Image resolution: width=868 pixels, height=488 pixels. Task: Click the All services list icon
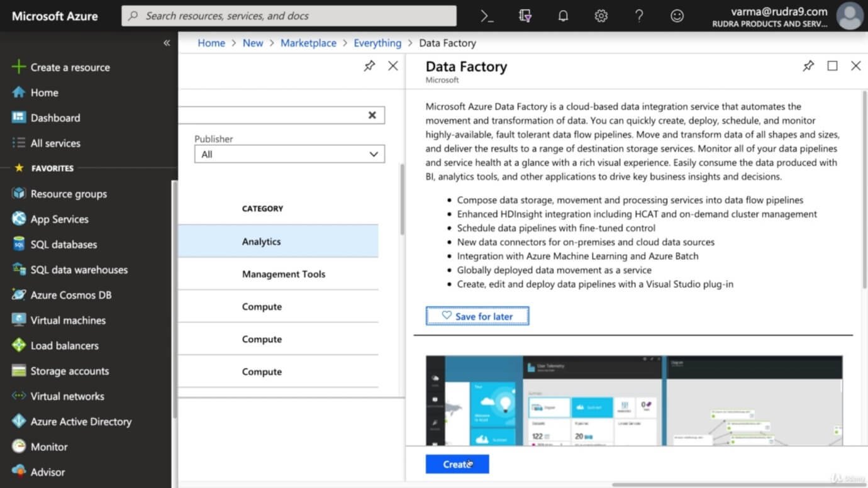tap(19, 143)
